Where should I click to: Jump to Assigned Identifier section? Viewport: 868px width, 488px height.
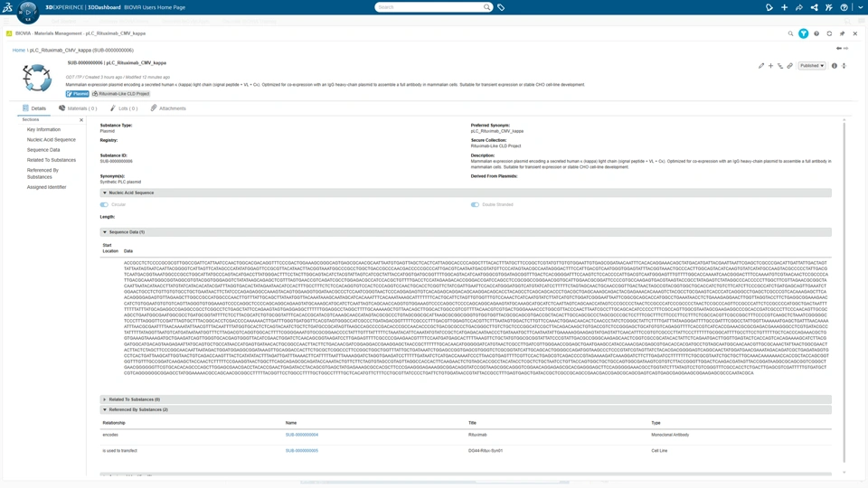(46, 188)
